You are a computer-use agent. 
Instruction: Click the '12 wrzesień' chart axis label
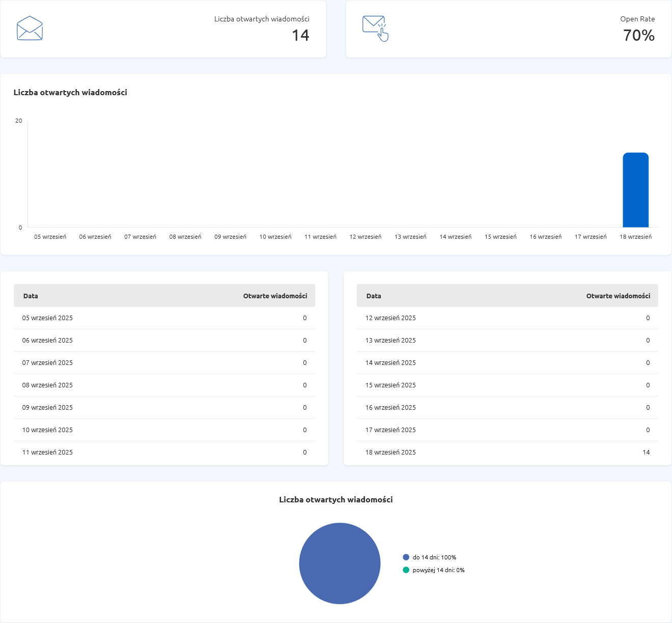pos(365,237)
